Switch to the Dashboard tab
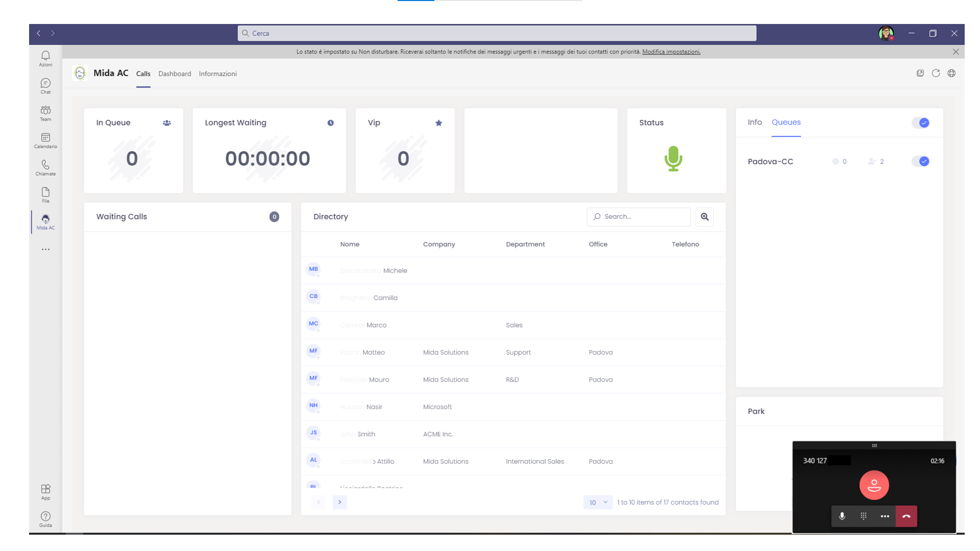Screen dimensions: 980x551 point(175,73)
